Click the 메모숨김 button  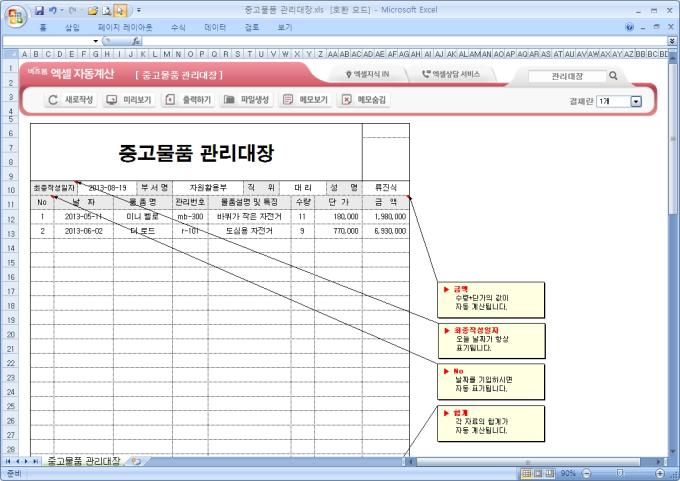coord(364,100)
